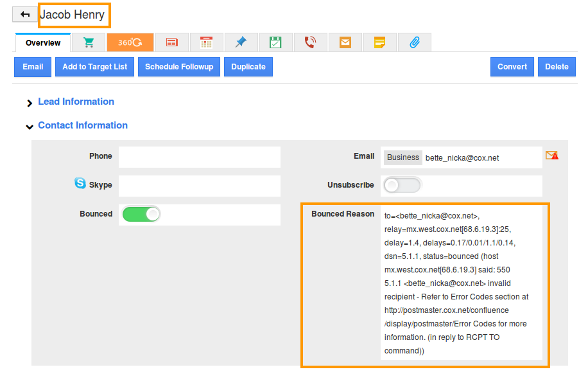Open the calendar tab icon
Screen dimensions: 588x374
point(206,42)
